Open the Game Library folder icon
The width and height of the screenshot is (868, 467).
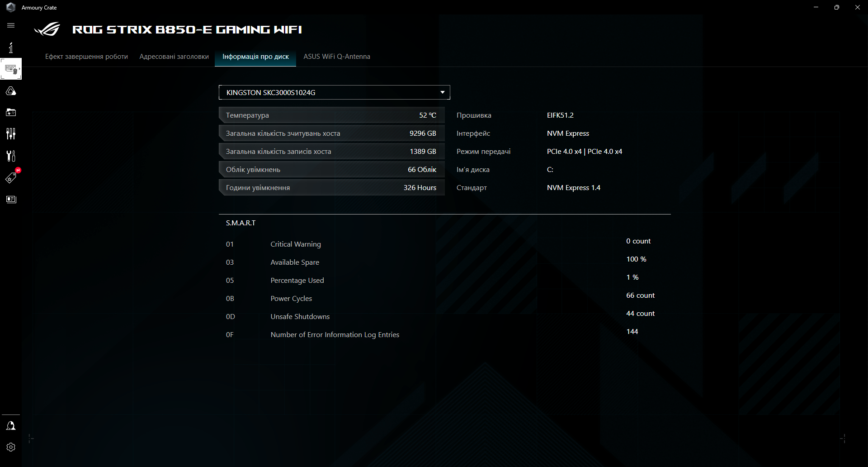11,112
